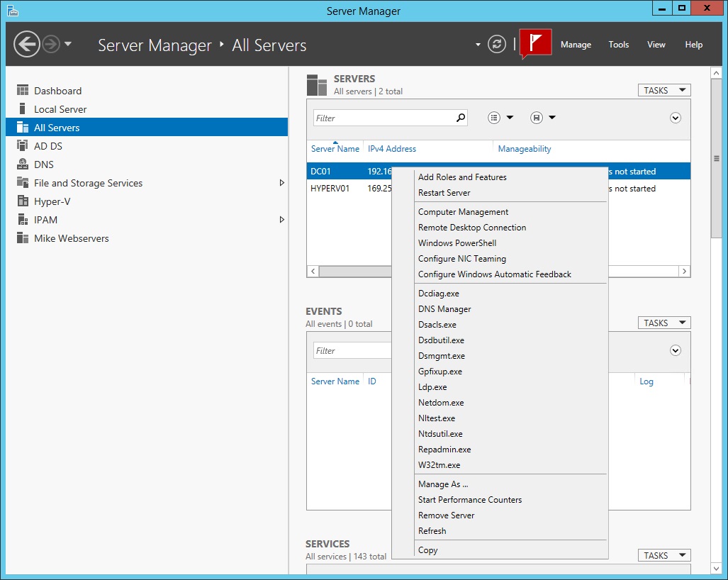Open the Dashboard from the sidebar
The height and width of the screenshot is (580, 728).
tap(57, 91)
